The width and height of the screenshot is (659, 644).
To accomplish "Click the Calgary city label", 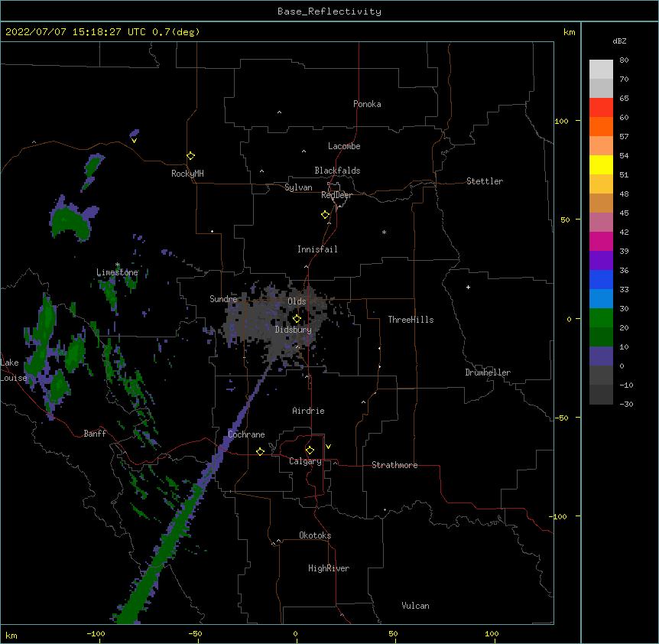I will tap(305, 461).
